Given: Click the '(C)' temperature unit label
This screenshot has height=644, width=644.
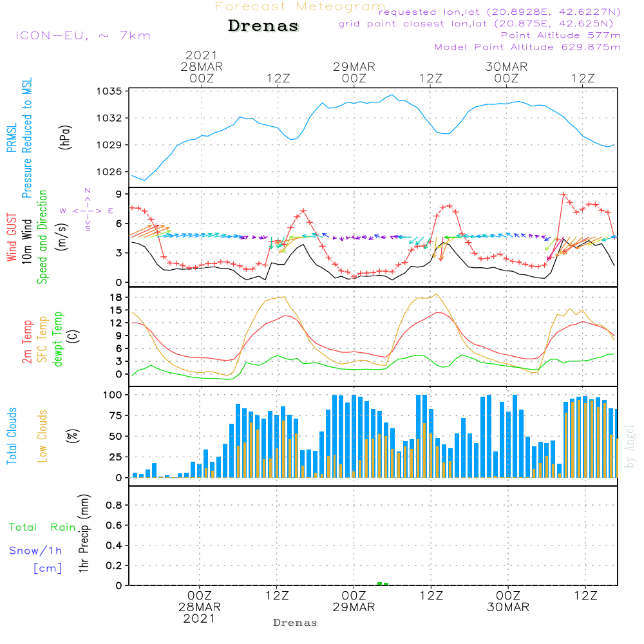Looking at the screenshot, I should tap(73, 336).
